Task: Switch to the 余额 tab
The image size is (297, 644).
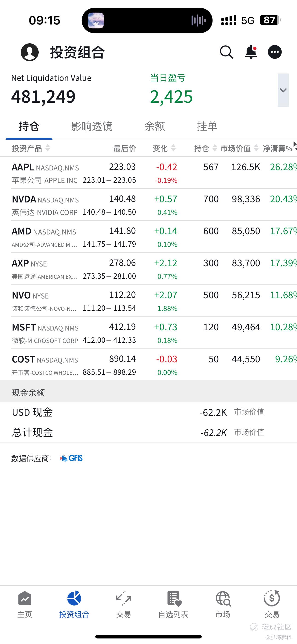Action: point(155,126)
